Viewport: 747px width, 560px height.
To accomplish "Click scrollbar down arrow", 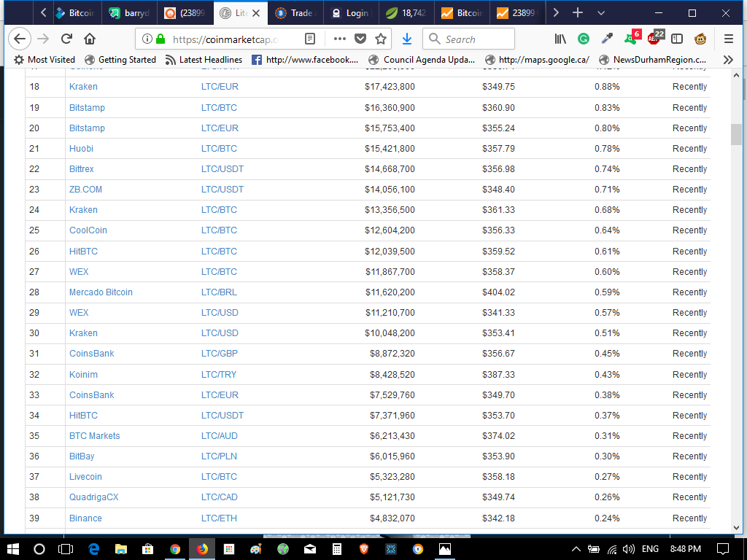I will pyautogui.click(x=737, y=528).
